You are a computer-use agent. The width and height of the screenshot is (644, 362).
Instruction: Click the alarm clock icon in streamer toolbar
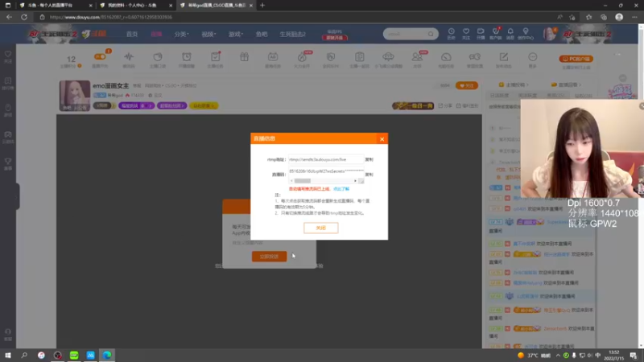187,59
